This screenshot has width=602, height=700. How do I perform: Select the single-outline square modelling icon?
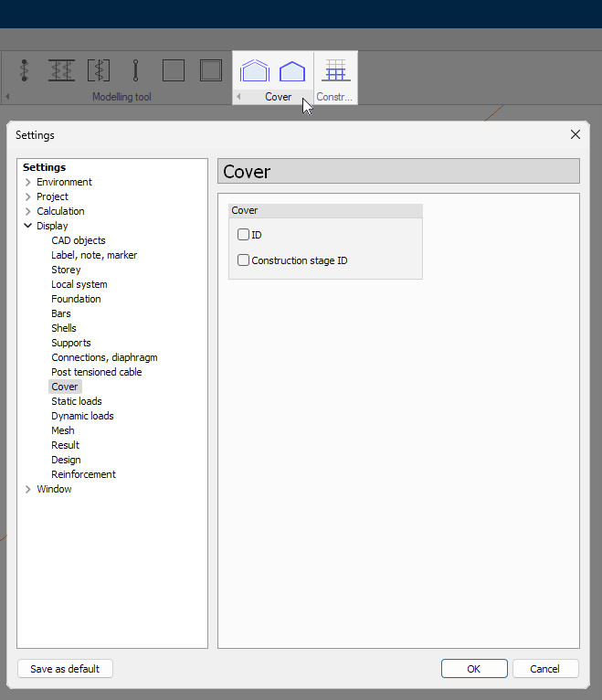tap(174, 70)
